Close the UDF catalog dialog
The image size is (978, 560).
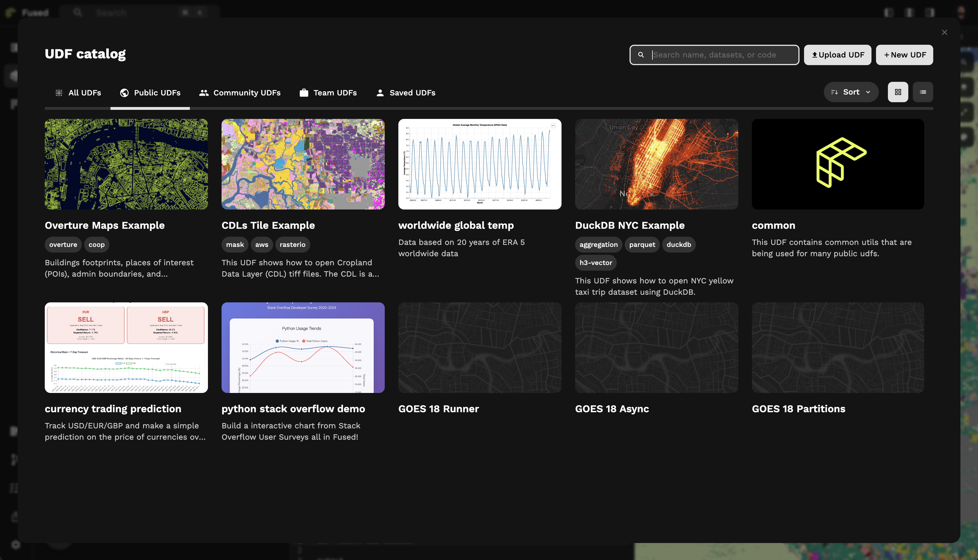944,32
